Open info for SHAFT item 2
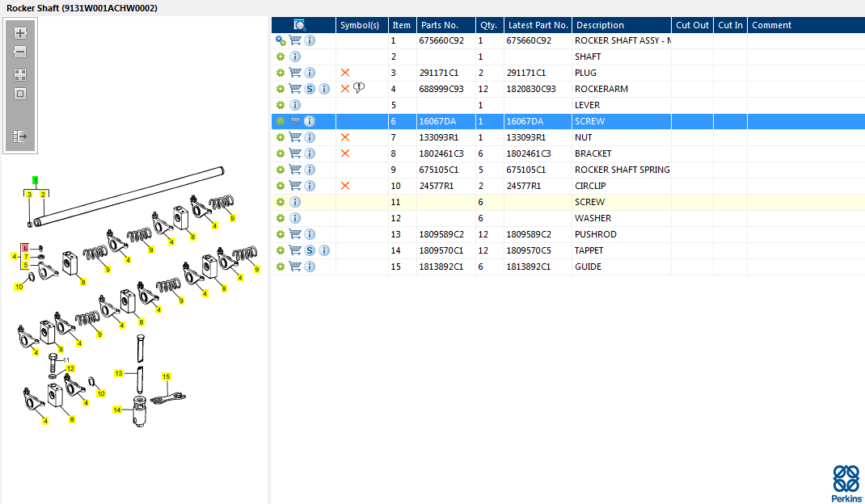865x504 pixels. 295,57
